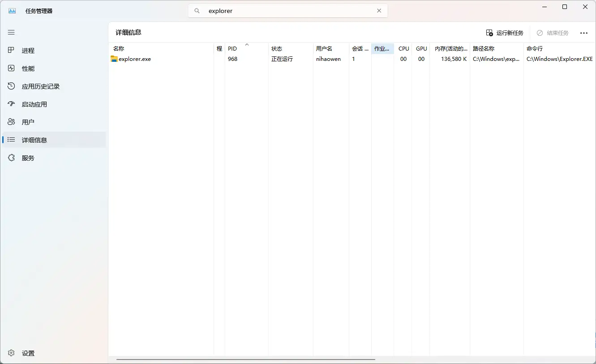Viewport: 596px width, 364px height.
Task: Open the 启动应用 (Startup apps) icon
Action: click(11, 104)
